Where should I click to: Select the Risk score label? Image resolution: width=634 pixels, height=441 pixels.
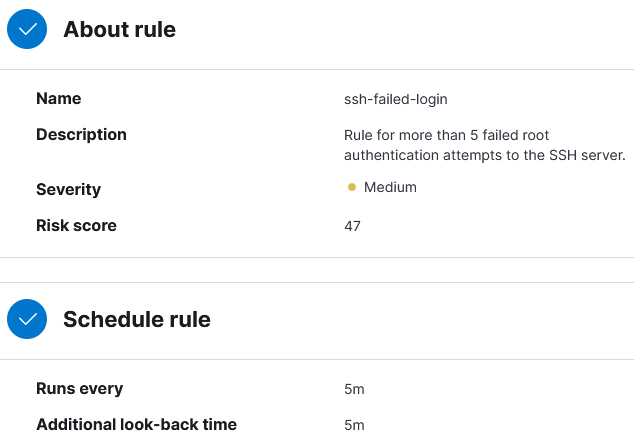pyautogui.click(x=76, y=226)
